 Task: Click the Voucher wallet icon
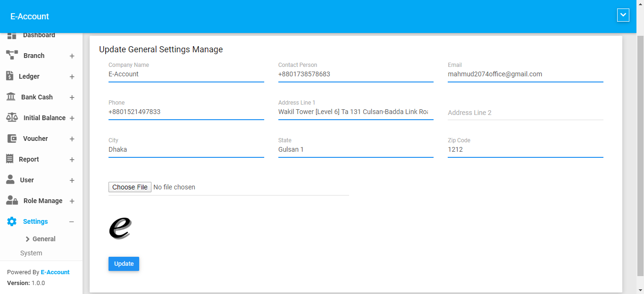[x=12, y=139]
